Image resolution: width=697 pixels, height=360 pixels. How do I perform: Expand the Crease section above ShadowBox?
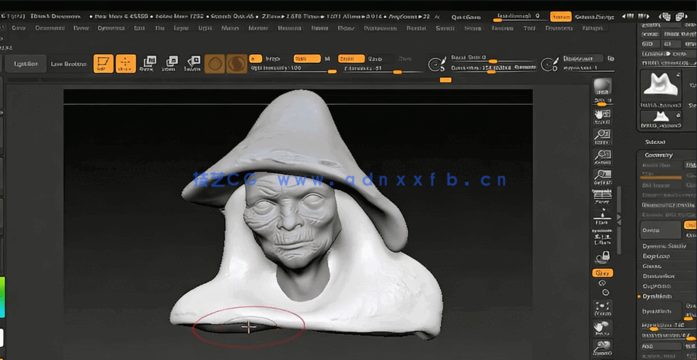click(652, 266)
